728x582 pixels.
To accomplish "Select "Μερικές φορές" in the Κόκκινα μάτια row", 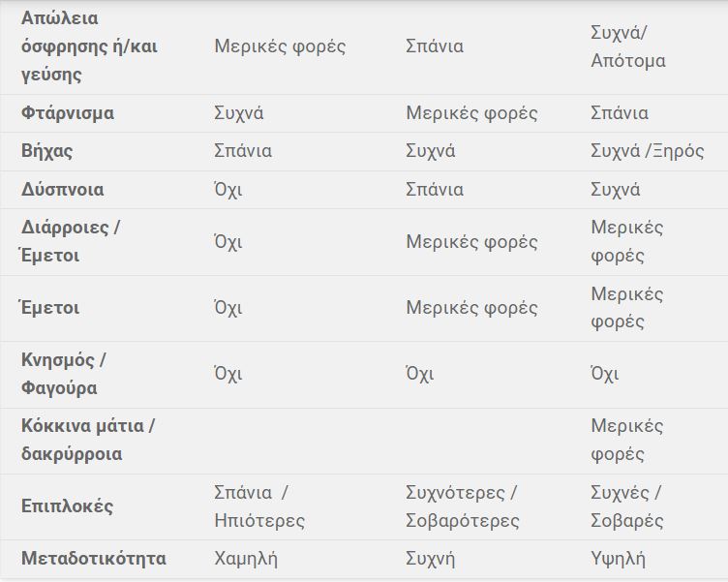I will point(626,440).
